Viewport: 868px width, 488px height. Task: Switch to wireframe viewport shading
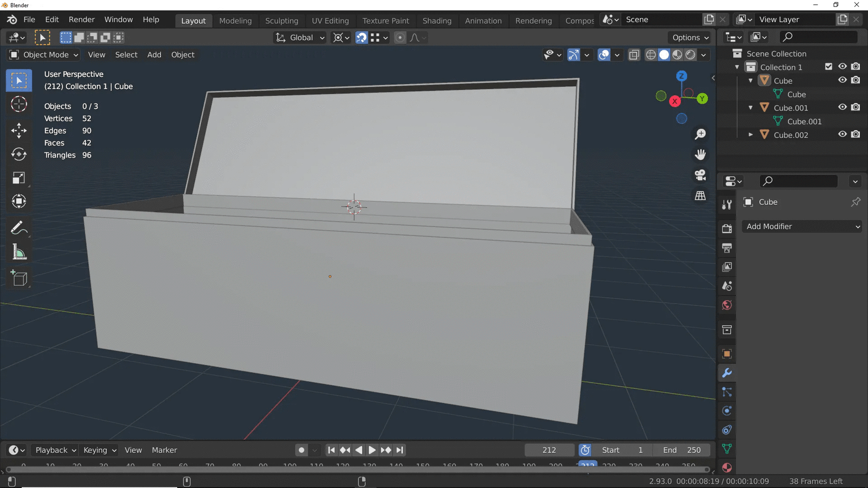tap(651, 55)
